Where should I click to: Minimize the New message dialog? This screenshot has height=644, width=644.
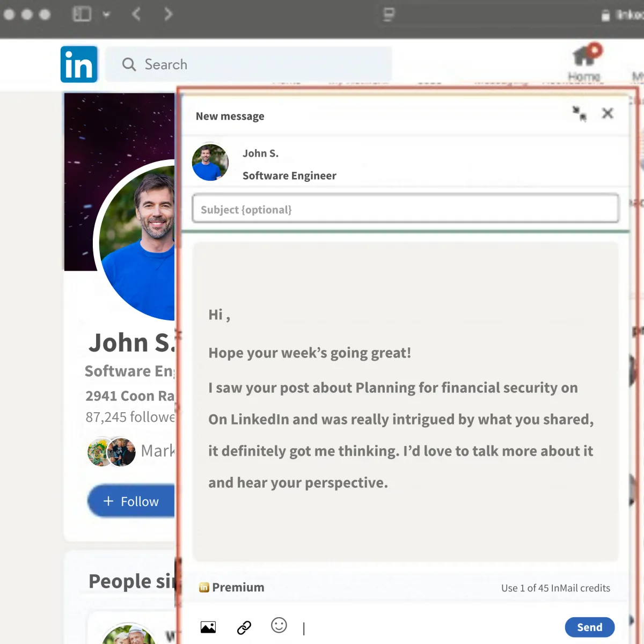pos(579,114)
